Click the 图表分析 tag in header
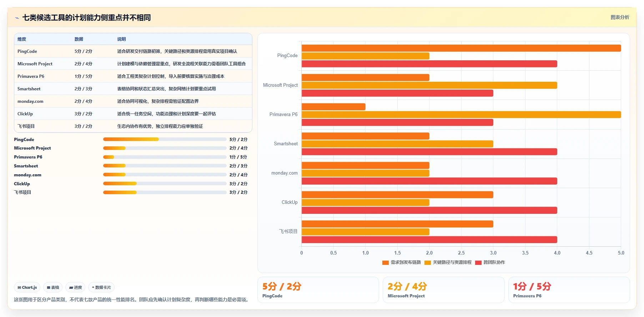The width and height of the screenshot is (644, 317). (x=620, y=17)
